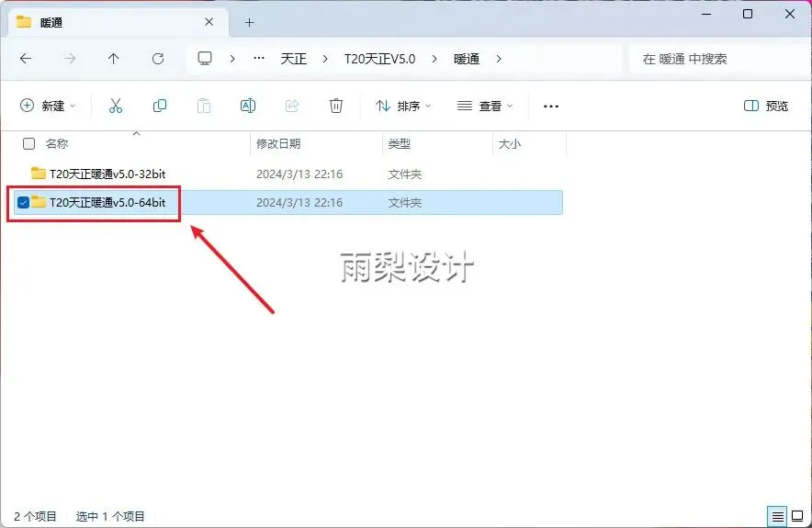Expand chevron after T20天正V5.0 breadcrumb
The width and height of the screenshot is (812, 528).
point(434,59)
